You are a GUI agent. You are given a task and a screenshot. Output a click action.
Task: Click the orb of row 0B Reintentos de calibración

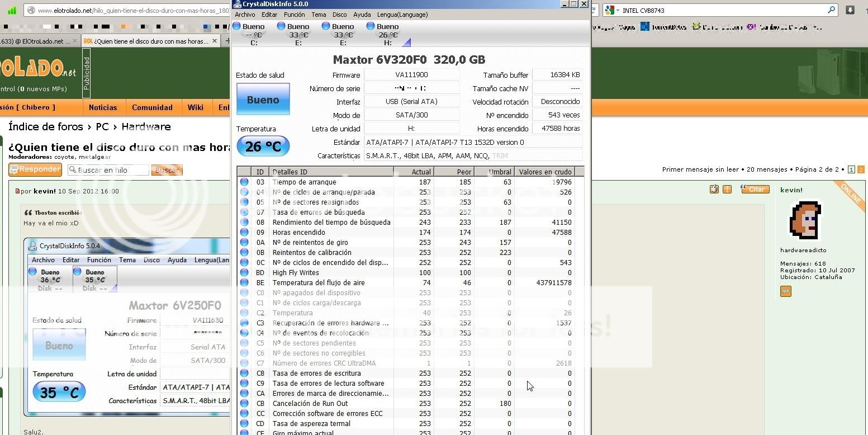coord(244,253)
